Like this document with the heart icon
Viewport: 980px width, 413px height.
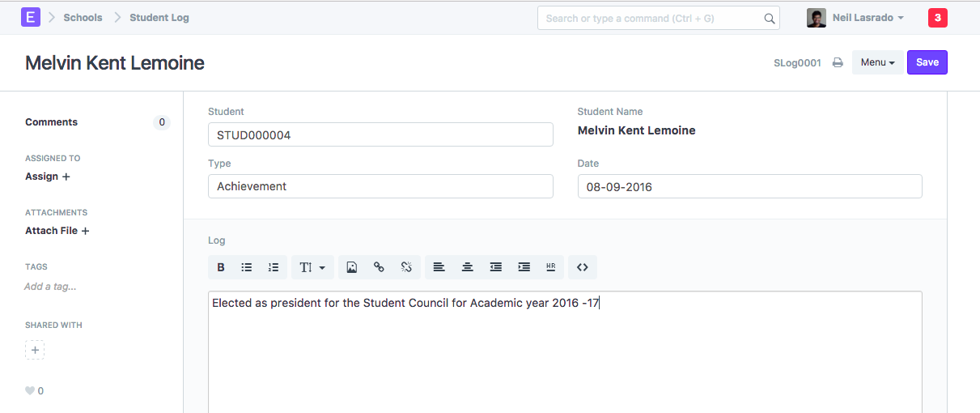click(x=30, y=391)
